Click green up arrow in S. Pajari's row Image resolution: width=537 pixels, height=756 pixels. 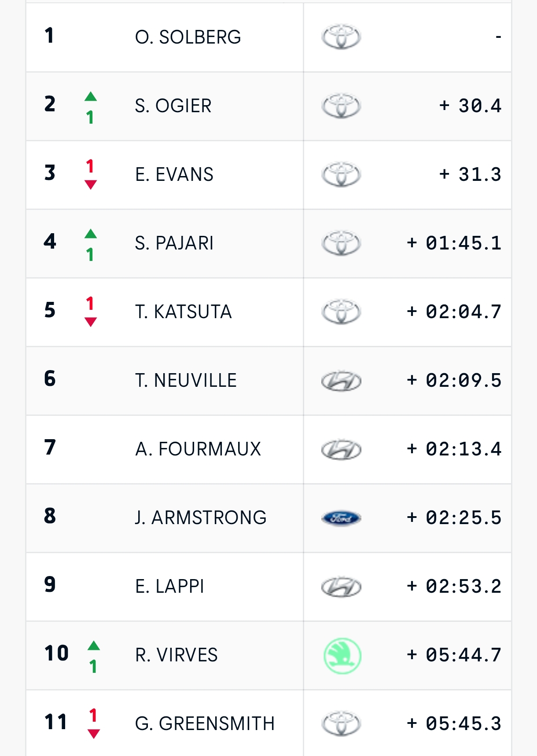coord(91,234)
